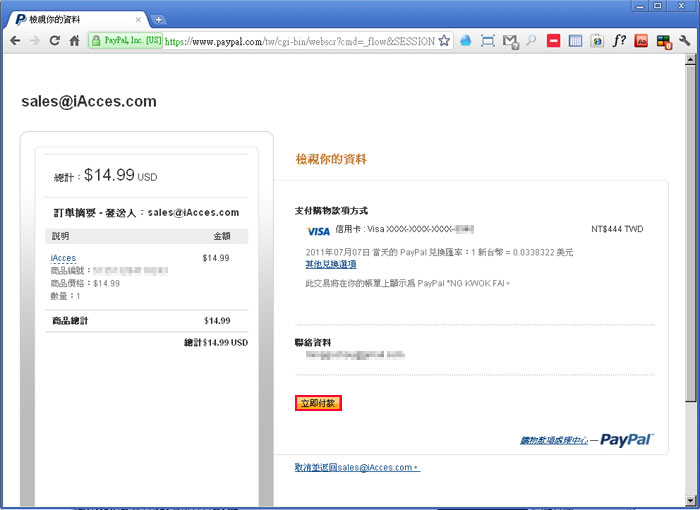
Task: Click the screen capture extension icon
Action: [488, 41]
